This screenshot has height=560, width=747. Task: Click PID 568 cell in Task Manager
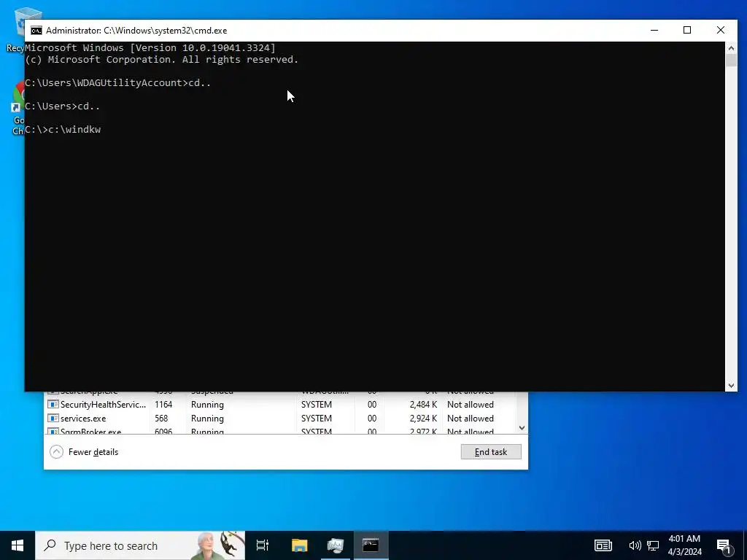(x=161, y=418)
